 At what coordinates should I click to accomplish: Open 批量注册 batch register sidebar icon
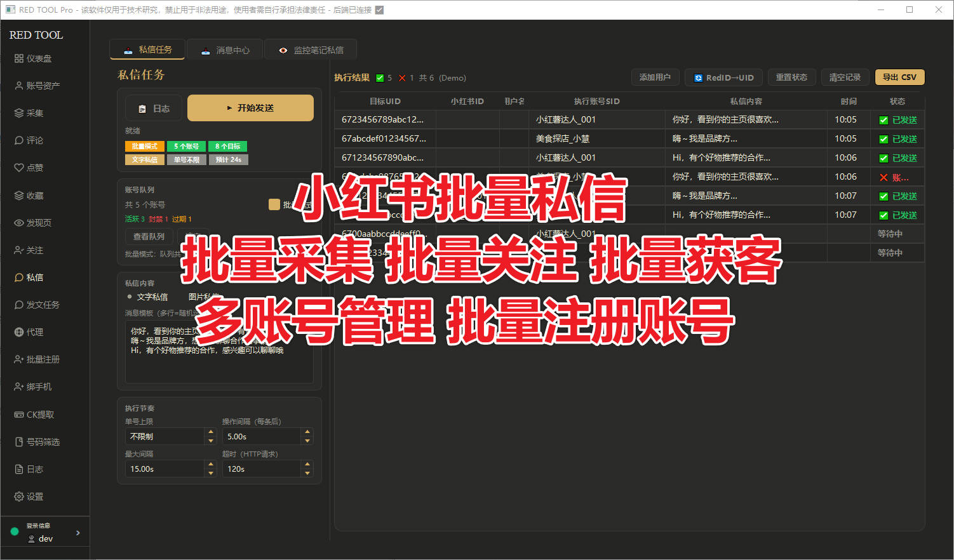point(19,359)
